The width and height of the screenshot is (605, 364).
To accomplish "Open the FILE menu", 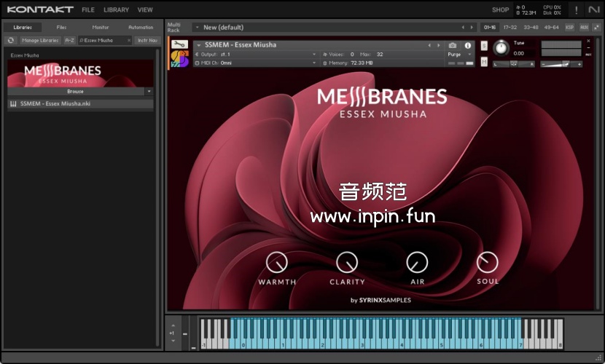I will pyautogui.click(x=87, y=10).
